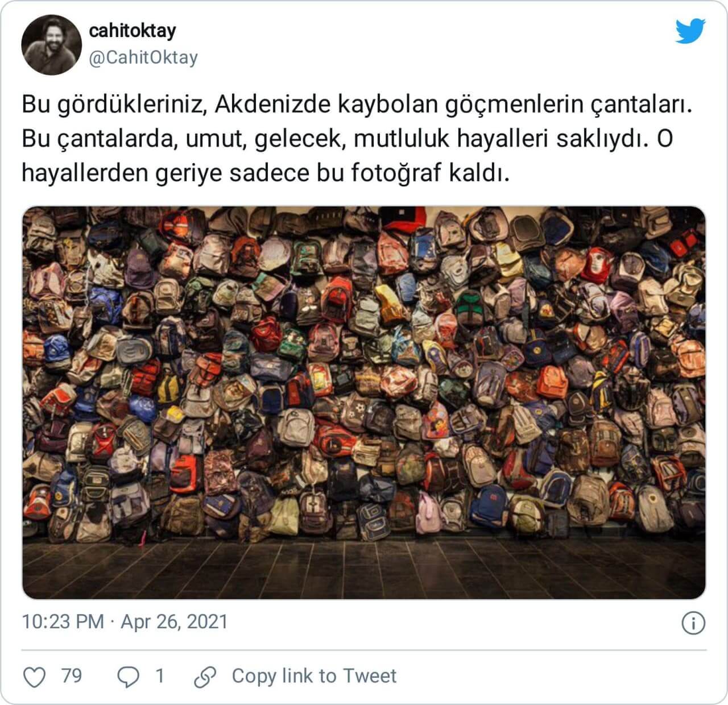Click the reply count showing 1
The image size is (728, 705).
pos(160,676)
